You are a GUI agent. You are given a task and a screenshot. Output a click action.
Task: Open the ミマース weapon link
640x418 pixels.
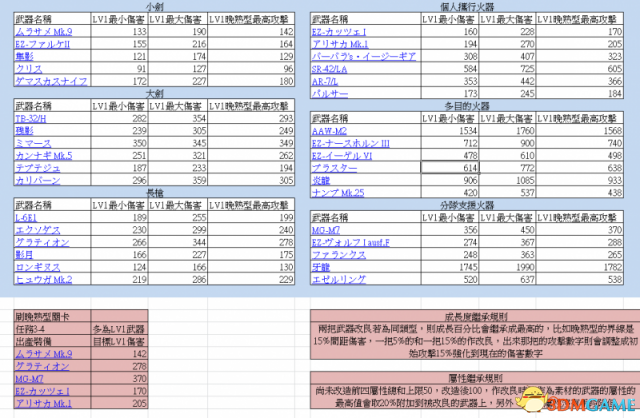click(x=33, y=143)
